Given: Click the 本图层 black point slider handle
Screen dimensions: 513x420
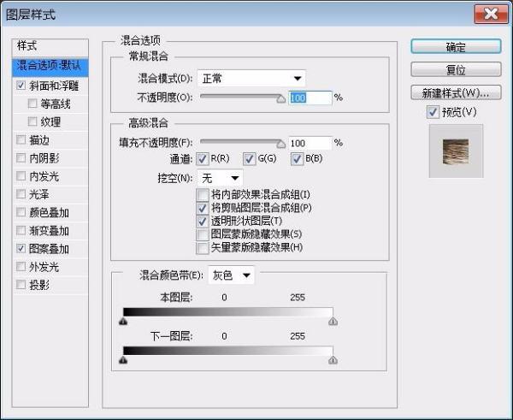Looking at the screenshot, I should [123, 322].
